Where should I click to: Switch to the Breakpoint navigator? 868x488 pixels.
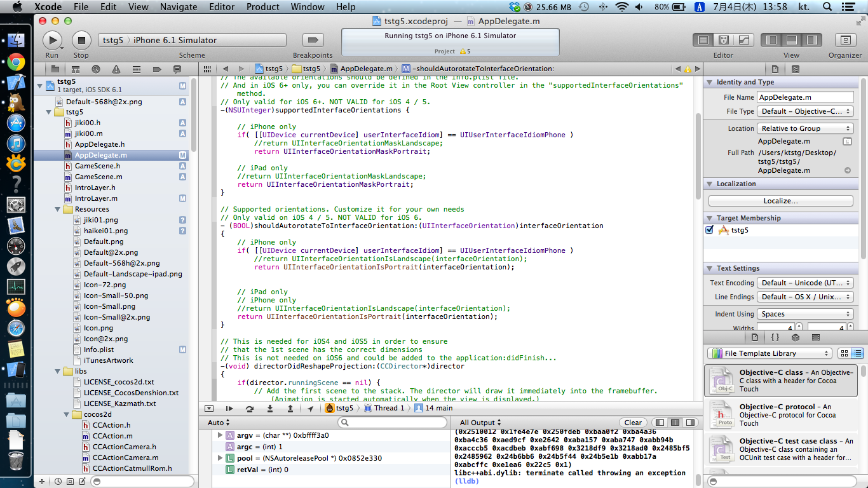pos(157,69)
